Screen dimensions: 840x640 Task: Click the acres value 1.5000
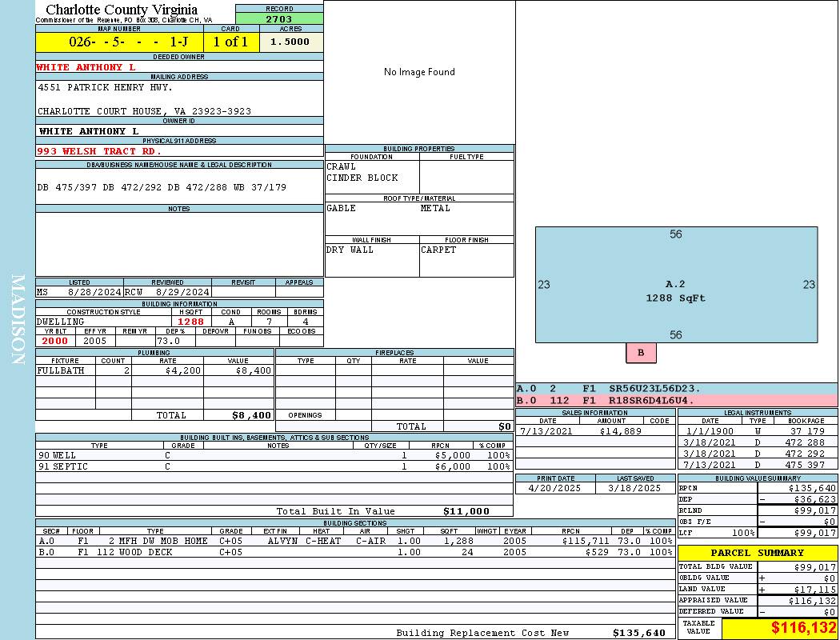(x=290, y=42)
